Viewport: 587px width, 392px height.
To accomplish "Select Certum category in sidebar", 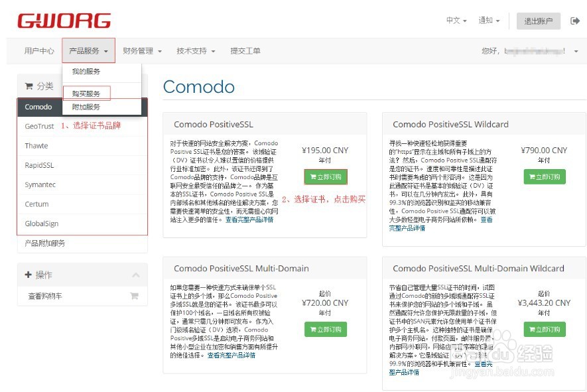I will coord(82,204).
